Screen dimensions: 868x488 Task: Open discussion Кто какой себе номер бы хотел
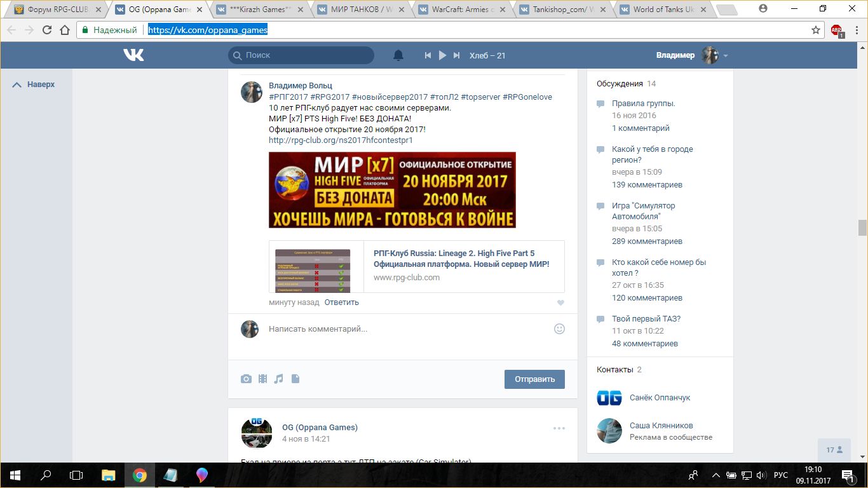(659, 268)
